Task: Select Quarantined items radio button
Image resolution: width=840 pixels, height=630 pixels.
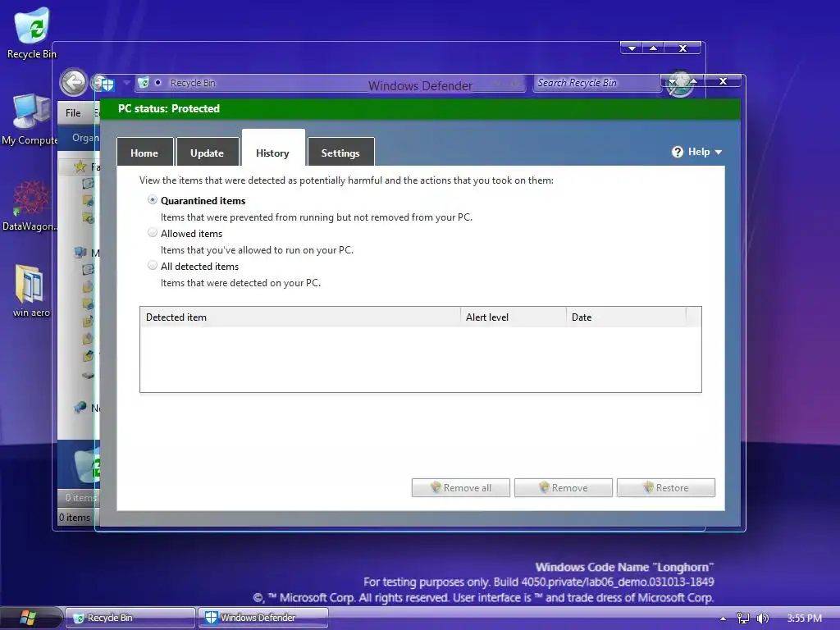Action: click(x=153, y=200)
